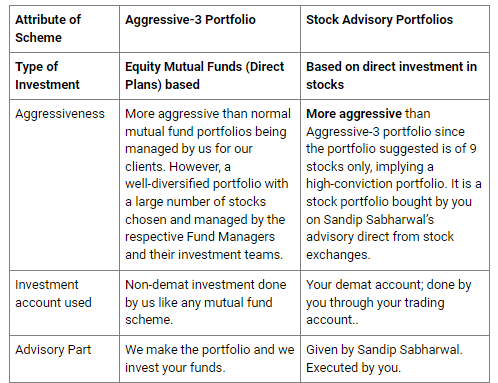The height and width of the screenshot is (383, 498).
Task: Select the 'Advisory Part' row label
Action: (53, 350)
